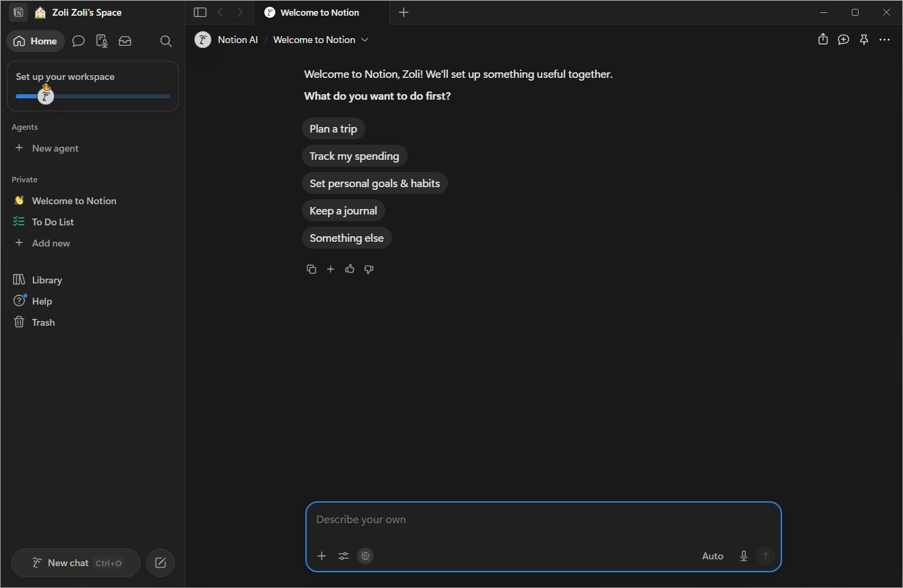Give a thumbs up to the response

pos(350,269)
